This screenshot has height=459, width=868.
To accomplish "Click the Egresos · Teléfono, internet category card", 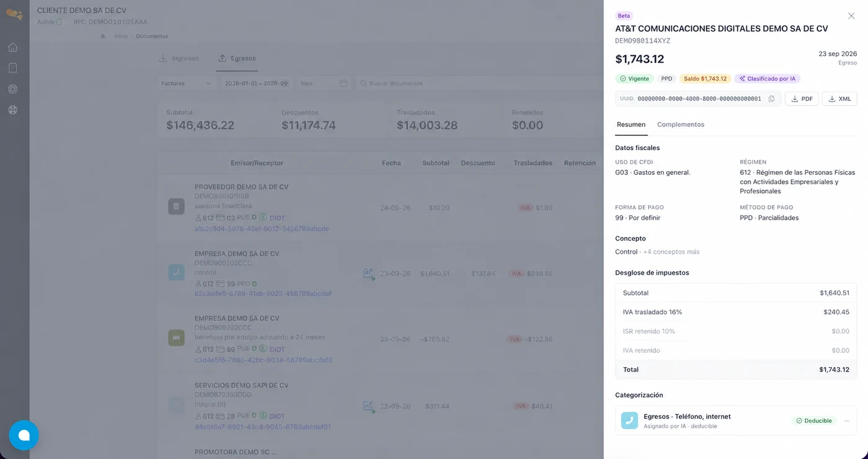I will (x=736, y=421).
